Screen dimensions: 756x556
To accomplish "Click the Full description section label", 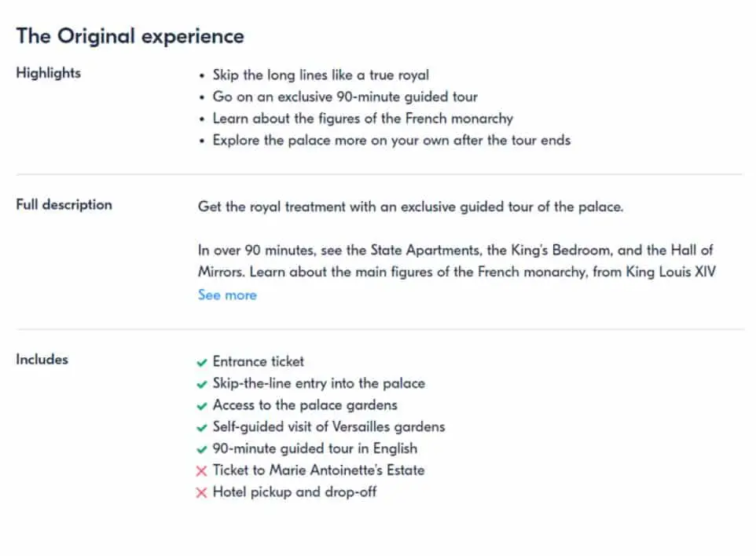I will (x=64, y=204).
